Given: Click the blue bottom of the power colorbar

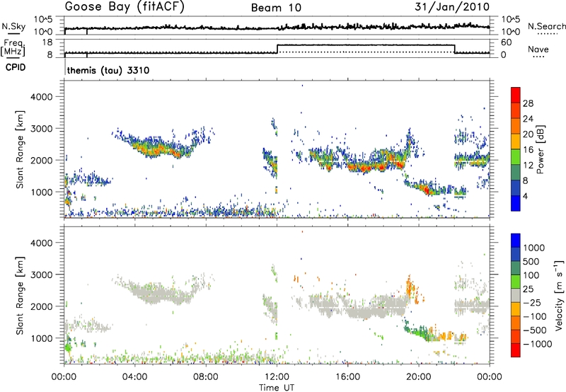Looking at the screenshot, I should (516, 204).
